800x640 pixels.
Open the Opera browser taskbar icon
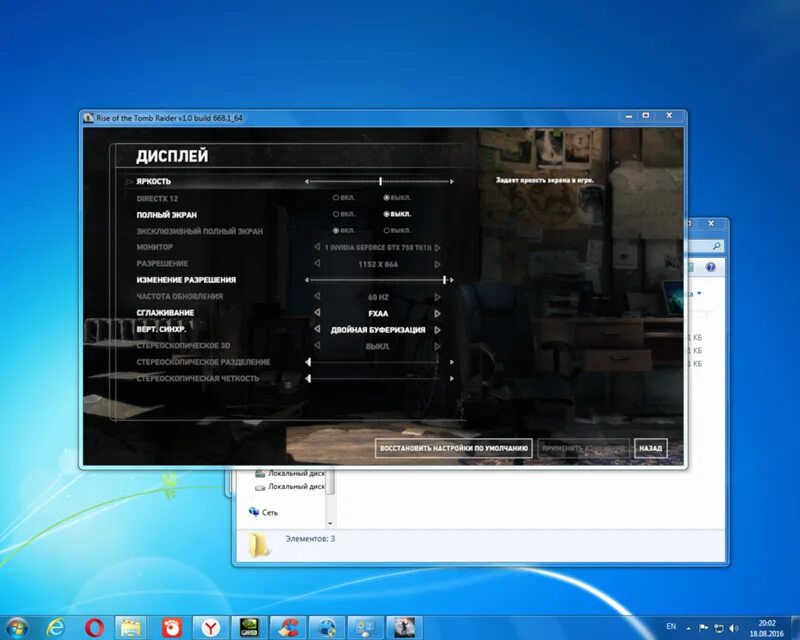(x=94, y=628)
